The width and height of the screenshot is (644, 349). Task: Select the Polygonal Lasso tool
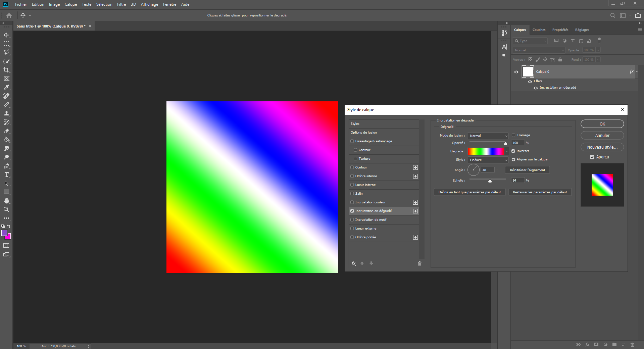(x=6, y=52)
